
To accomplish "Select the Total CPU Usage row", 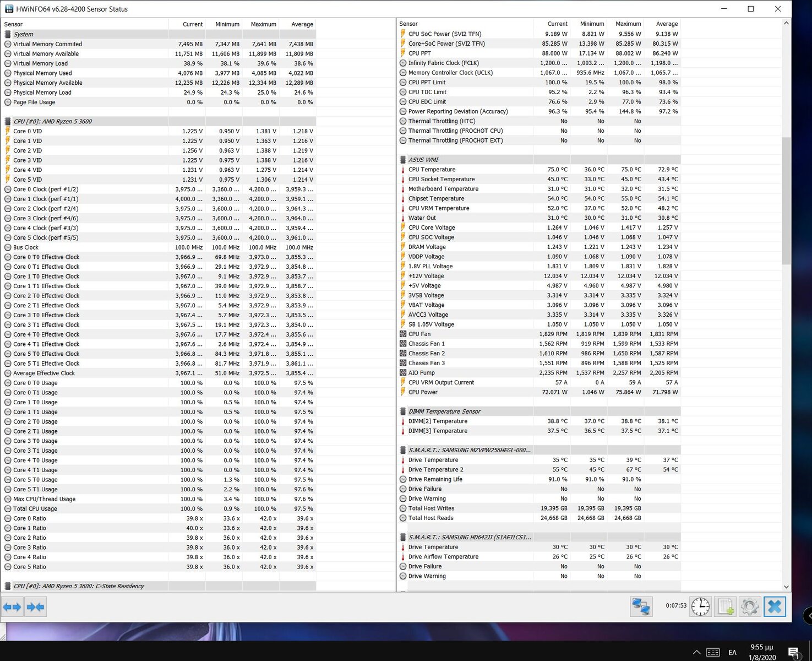I will pyautogui.click(x=159, y=508).
